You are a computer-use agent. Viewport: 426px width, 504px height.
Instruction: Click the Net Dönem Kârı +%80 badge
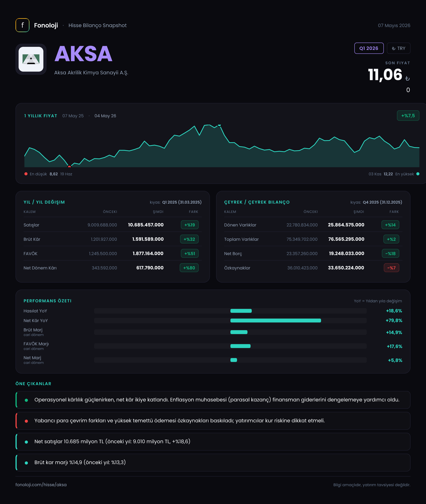[189, 268]
